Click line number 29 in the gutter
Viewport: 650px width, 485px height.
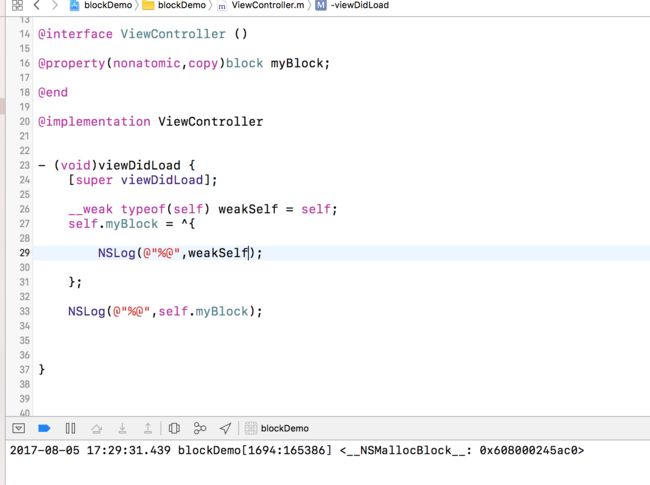pyautogui.click(x=24, y=253)
